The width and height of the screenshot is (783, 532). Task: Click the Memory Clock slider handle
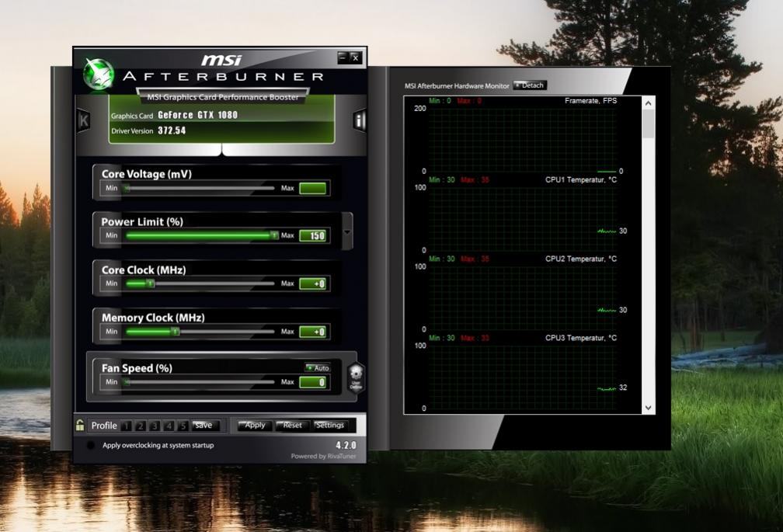pyautogui.click(x=176, y=332)
